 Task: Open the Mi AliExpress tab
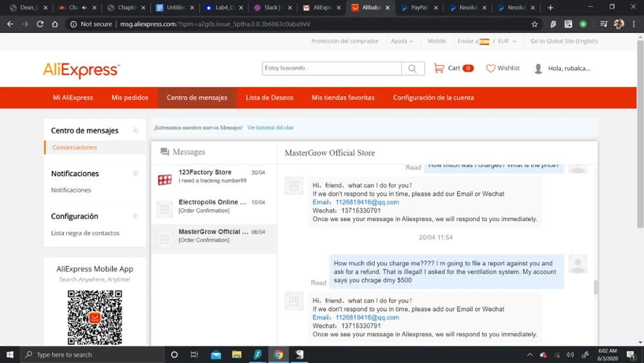(73, 98)
